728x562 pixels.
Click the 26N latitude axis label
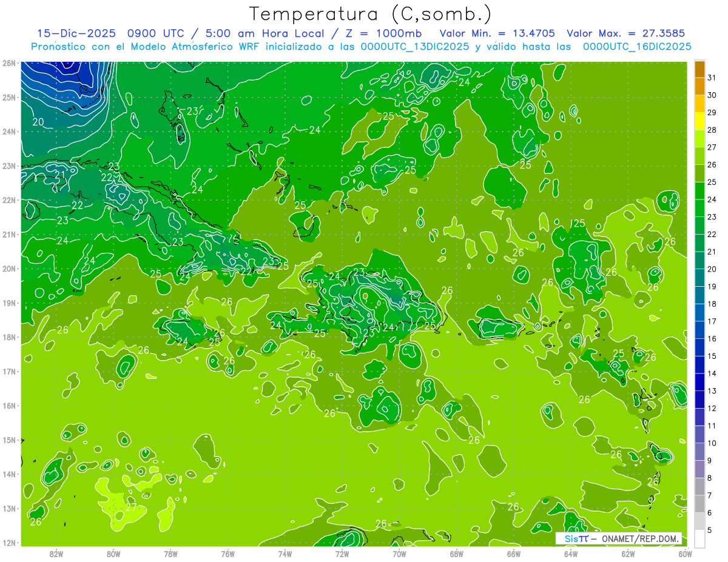coord(9,63)
